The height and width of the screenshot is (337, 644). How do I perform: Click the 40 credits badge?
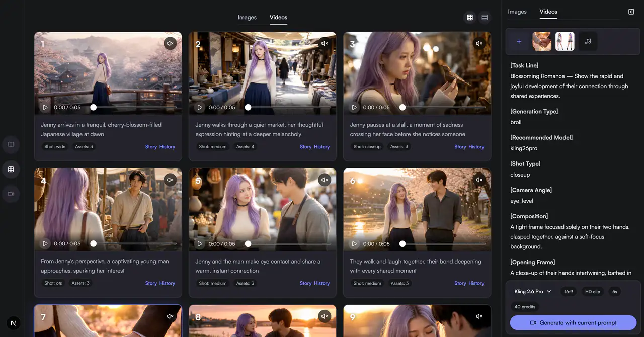click(525, 307)
